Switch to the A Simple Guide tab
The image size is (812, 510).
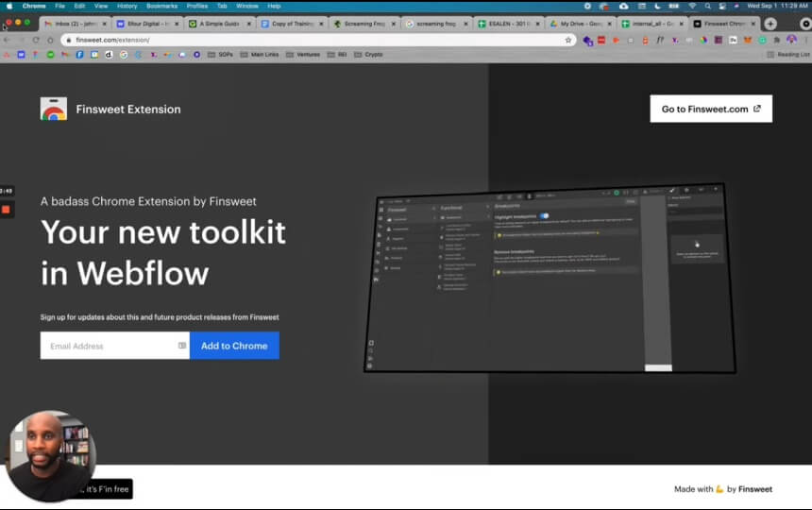[x=219, y=24]
